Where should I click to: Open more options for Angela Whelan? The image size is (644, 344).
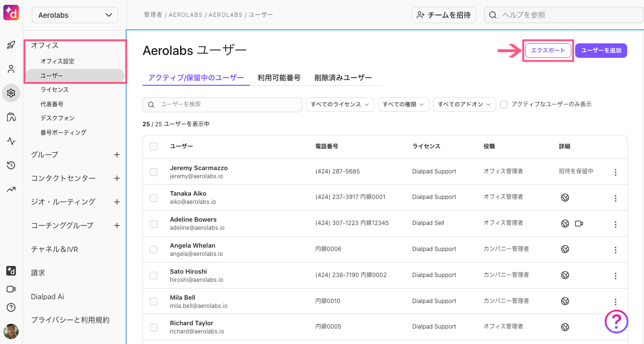coord(616,250)
